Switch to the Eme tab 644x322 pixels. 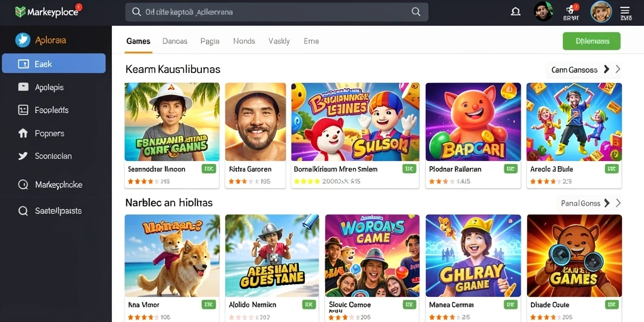point(311,41)
